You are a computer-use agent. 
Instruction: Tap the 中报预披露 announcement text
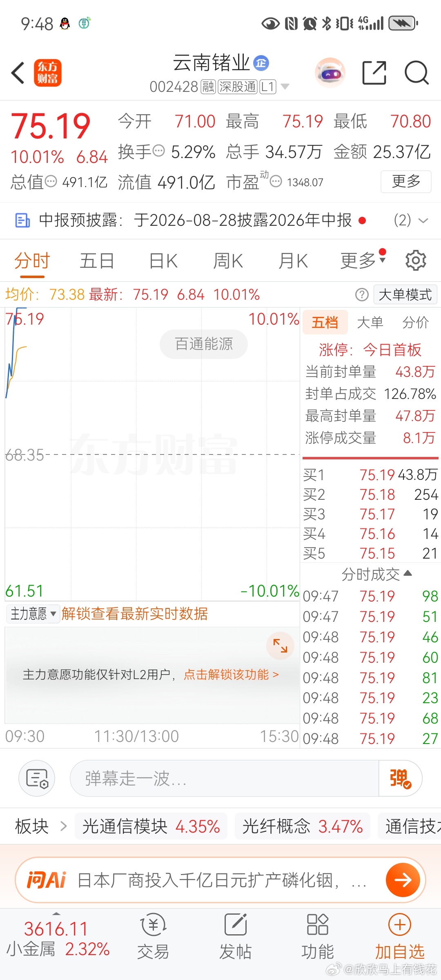click(195, 220)
